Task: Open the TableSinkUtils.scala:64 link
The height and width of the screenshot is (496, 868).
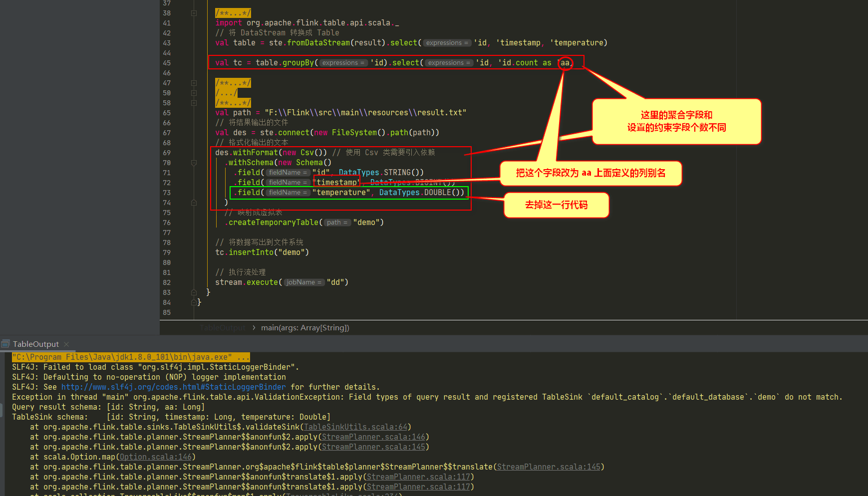Action: coord(355,427)
